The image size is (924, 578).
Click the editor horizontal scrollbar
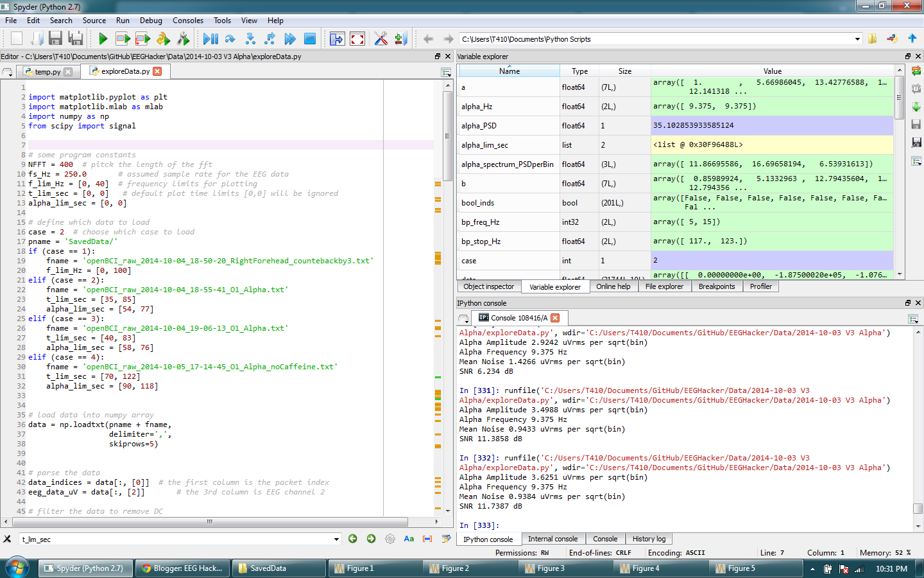[209, 521]
